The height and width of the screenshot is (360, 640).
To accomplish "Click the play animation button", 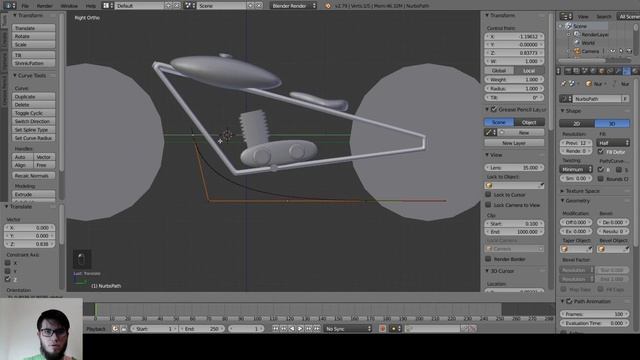I will coord(300,329).
